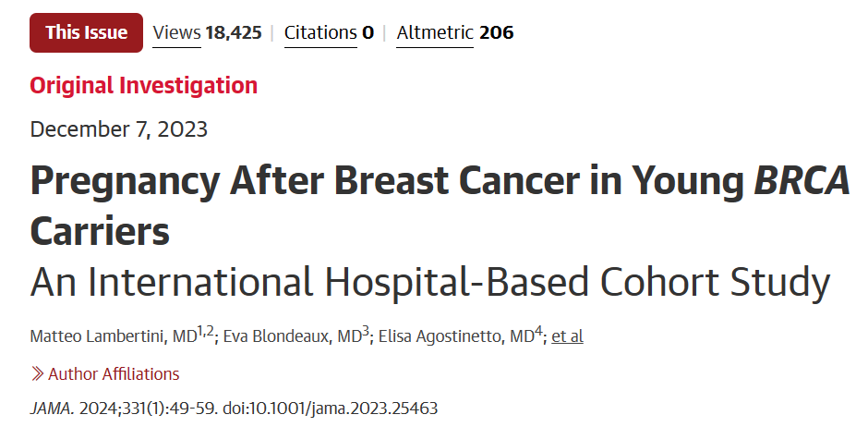This screenshot has width=868, height=427.
Task: Open the Altmetric link
Action: click(x=434, y=32)
